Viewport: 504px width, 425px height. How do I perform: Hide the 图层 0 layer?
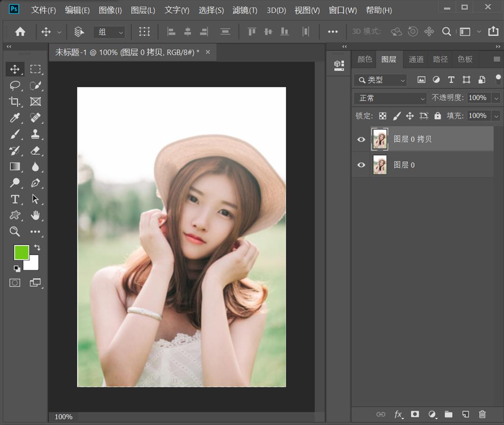(x=361, y=165)
